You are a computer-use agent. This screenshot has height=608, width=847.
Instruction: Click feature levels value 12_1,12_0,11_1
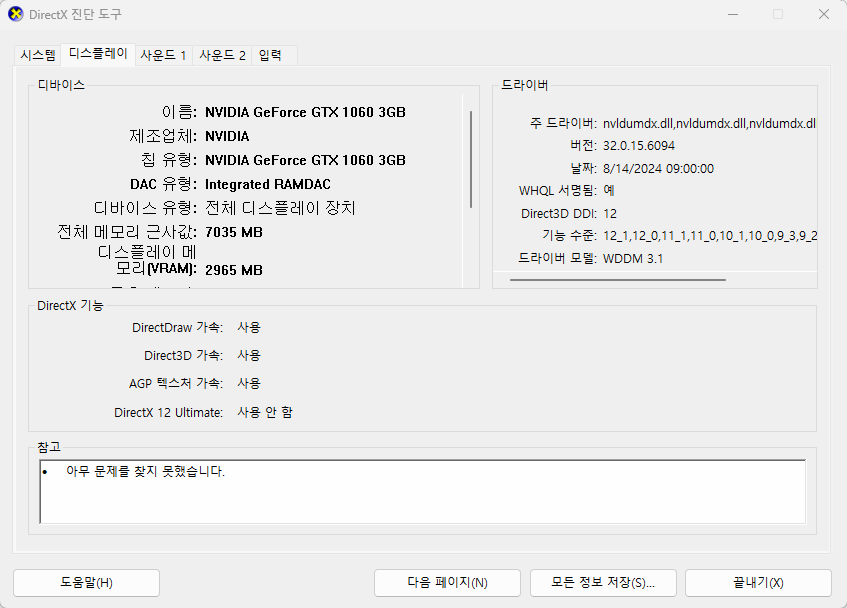[x=710, y=236]
